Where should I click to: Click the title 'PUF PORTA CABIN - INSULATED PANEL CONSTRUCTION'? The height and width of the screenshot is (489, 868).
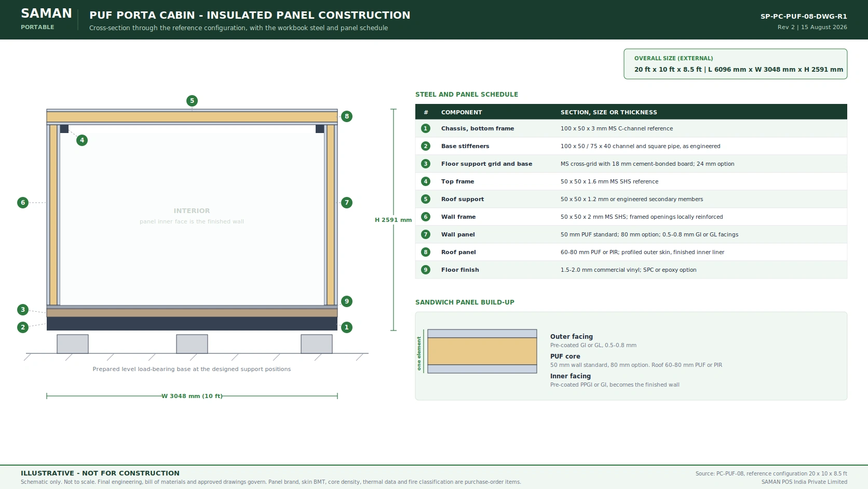coord(250,16)
